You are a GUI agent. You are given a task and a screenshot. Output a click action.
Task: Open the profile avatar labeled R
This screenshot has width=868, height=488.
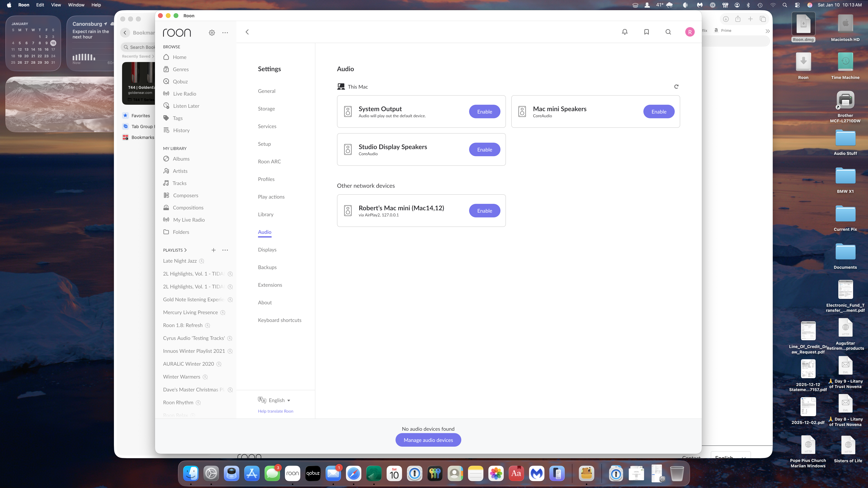[690, 32]
